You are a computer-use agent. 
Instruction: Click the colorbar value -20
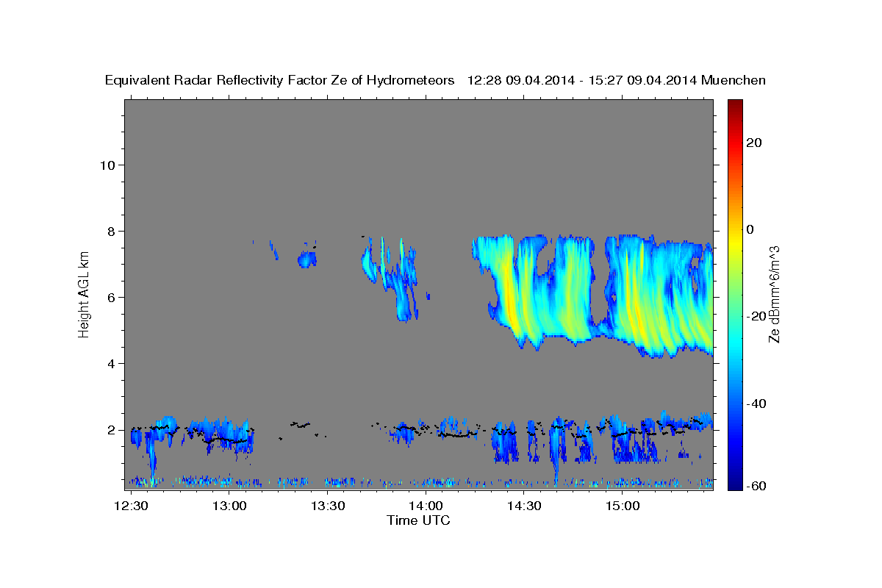(x=756, y=316)
